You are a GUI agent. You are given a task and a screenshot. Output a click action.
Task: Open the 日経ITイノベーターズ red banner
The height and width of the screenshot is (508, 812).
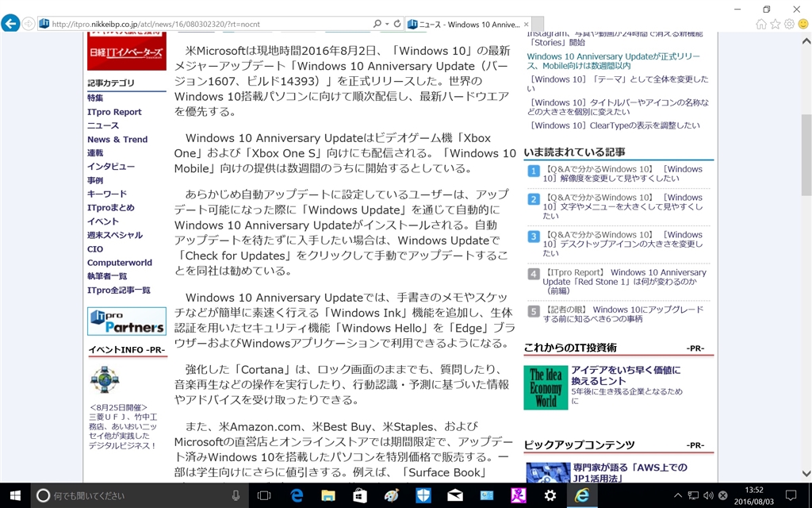click(x=127, y=51)
